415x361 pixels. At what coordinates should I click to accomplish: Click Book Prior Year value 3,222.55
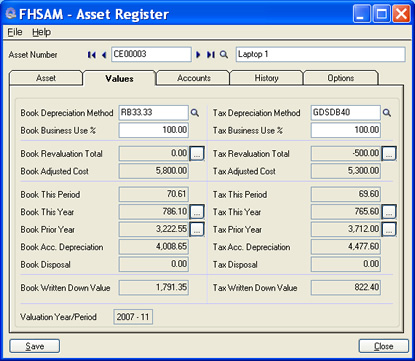coord(154,229)
